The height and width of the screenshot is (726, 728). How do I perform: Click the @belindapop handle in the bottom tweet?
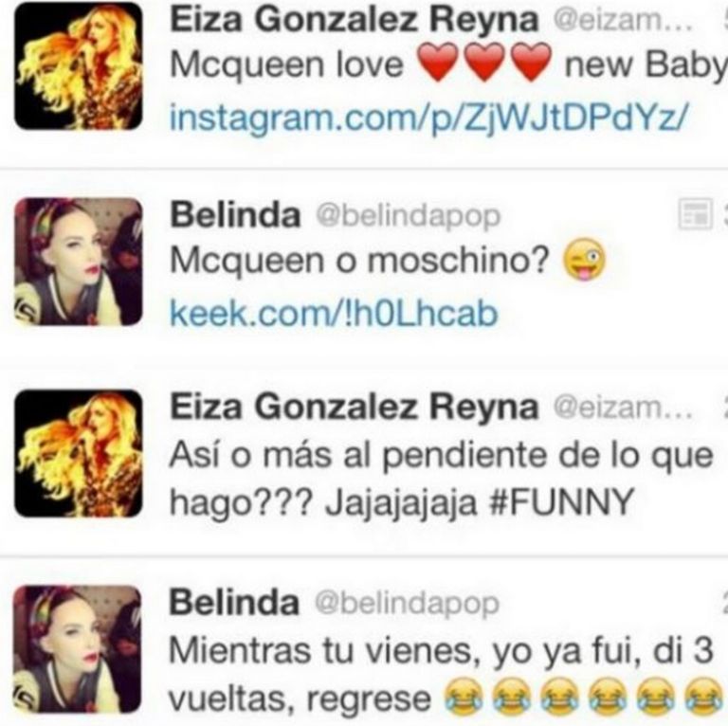pos(408,604)
